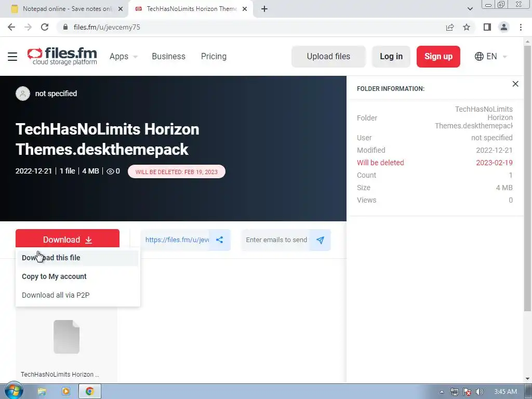Click the share page icon in address bar
Screen dimensions: 532x399
[450, 27]
